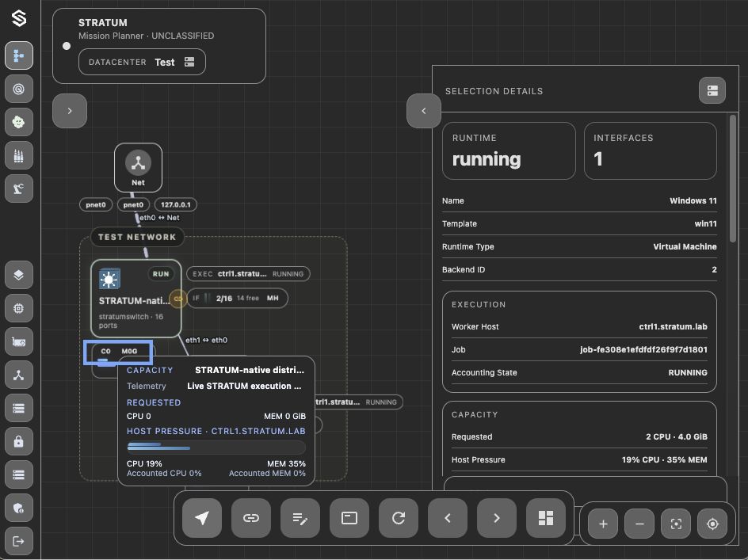Select the edit notes pencil tool

pyautogui.click(x=300, y=518)
